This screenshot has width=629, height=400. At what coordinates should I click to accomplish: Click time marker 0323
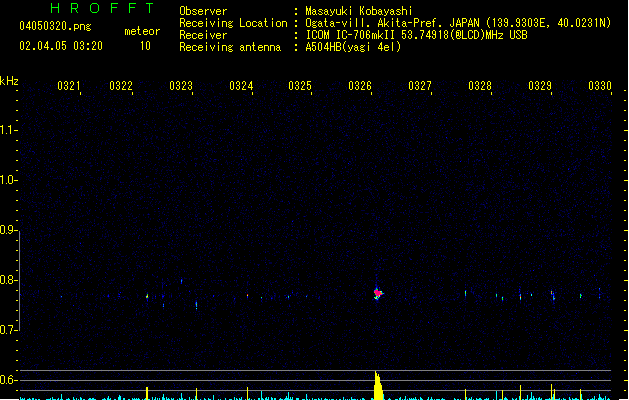point(181,86)
